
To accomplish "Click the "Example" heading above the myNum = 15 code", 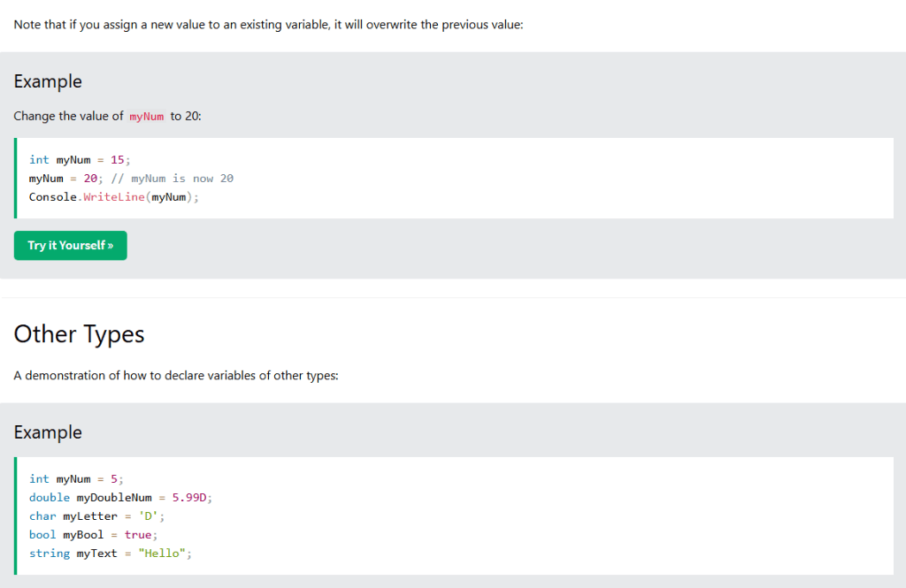I will [48, 81].
